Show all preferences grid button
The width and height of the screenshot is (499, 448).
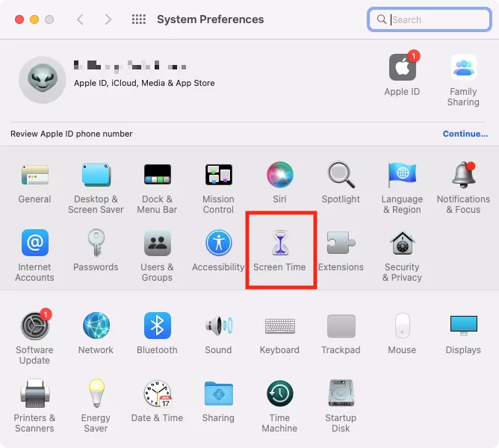coord(139,19)
